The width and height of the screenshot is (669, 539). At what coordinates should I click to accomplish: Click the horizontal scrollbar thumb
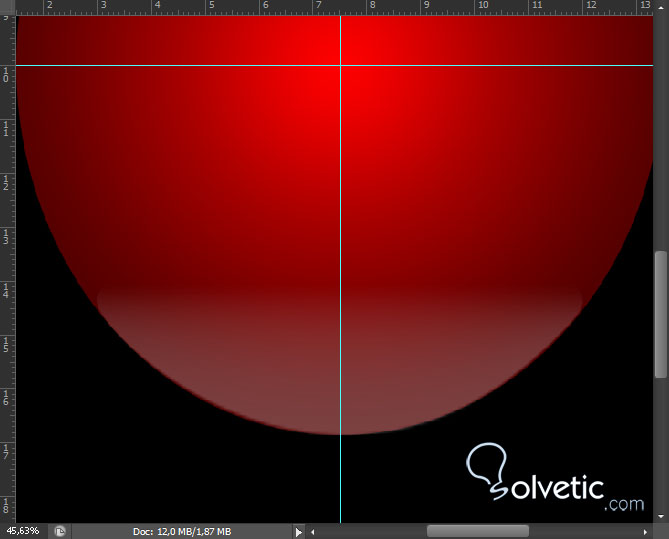pos(477,531)
